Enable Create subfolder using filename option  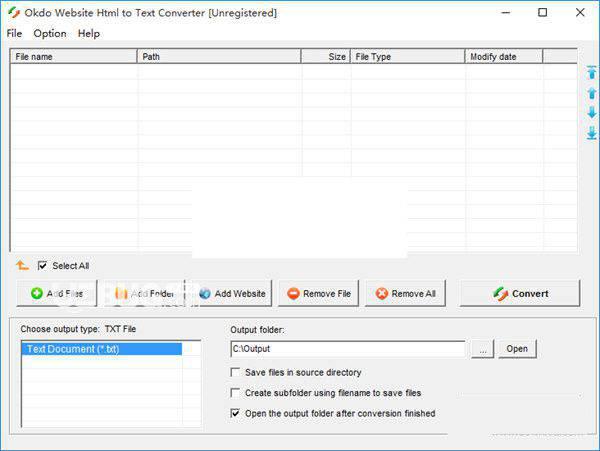[x=235, y=393]
